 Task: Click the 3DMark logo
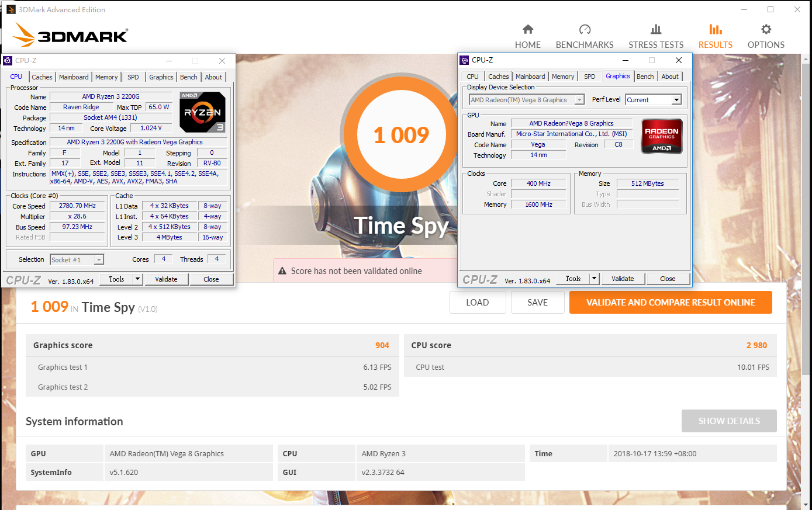(70, 35)
